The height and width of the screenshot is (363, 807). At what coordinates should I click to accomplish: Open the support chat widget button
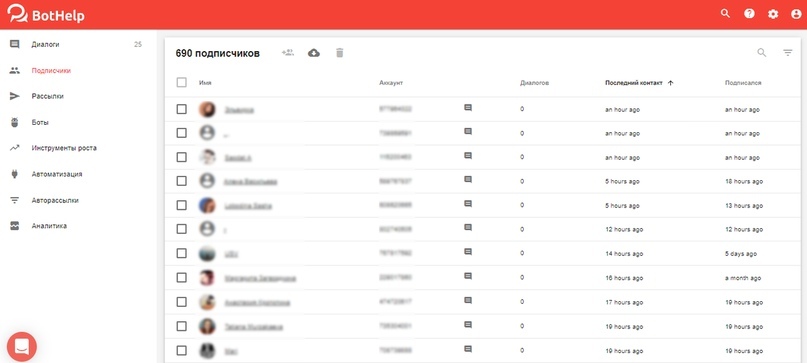[22, 347]
